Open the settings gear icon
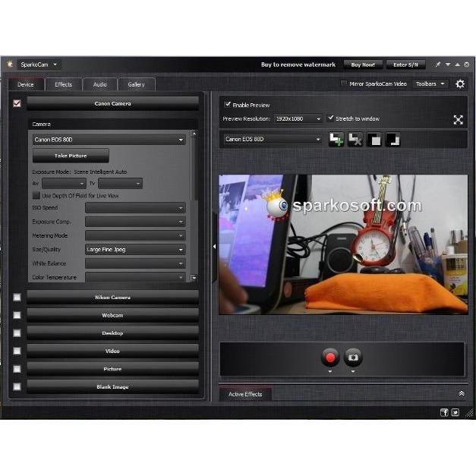The image size is (476, 476). 460,84
